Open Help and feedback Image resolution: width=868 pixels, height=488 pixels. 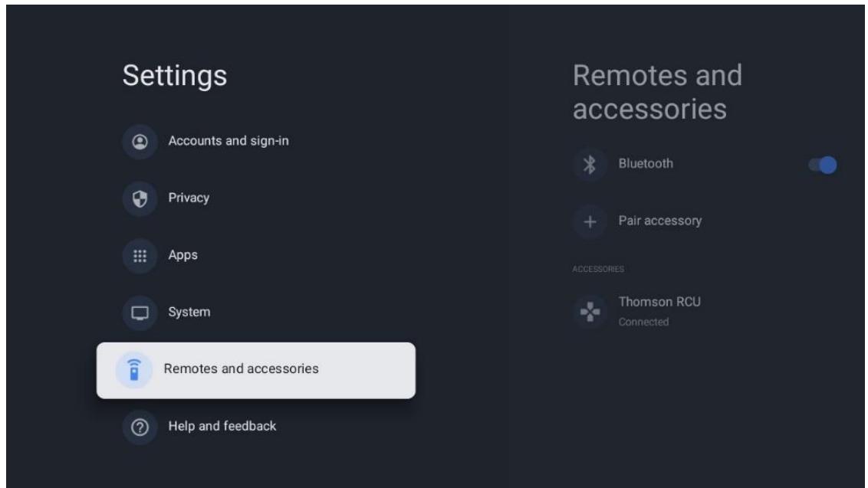[222, 426]
